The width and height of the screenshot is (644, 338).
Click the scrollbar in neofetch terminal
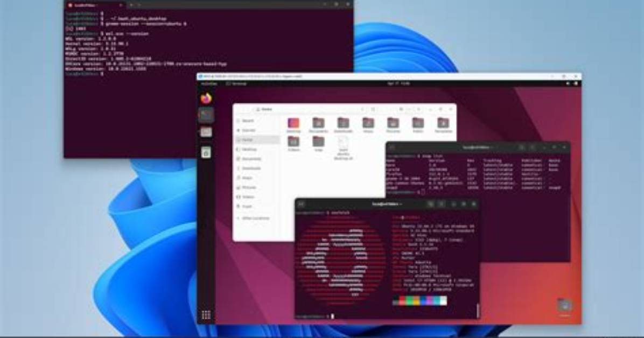[478, 311]
